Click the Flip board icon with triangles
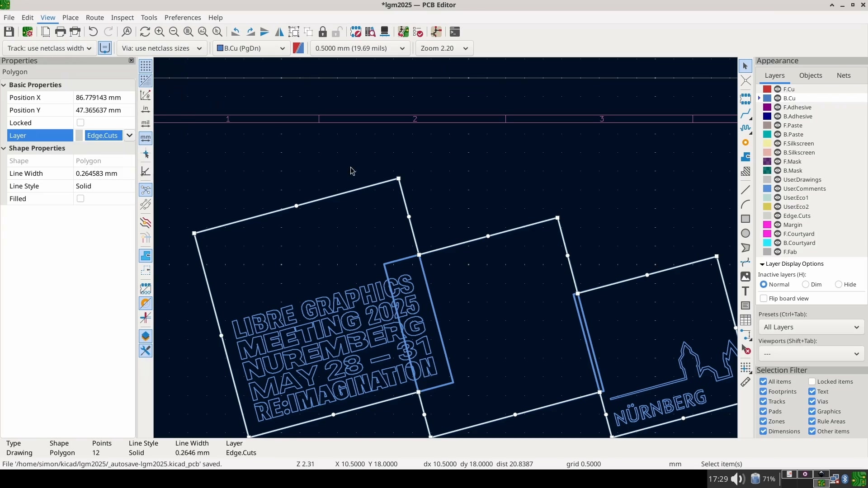This screenshot has width=868, height=488. pyautogui.click(x=279, y=32)
